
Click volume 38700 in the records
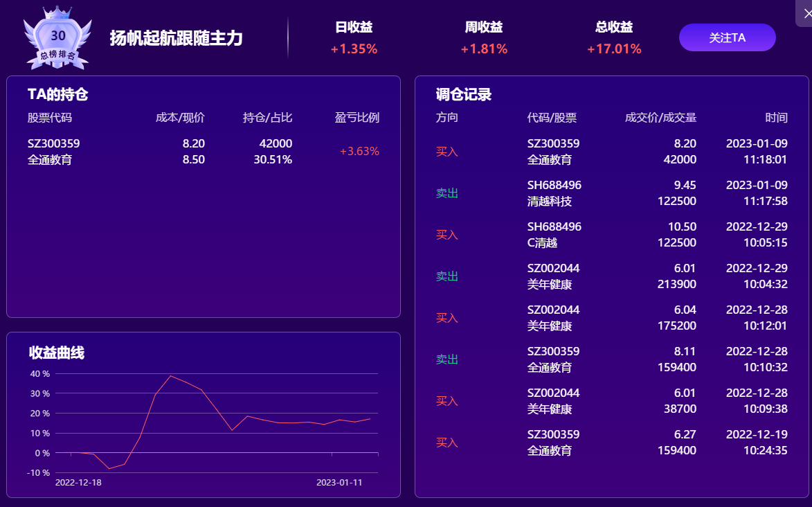[x=680, y=409]
